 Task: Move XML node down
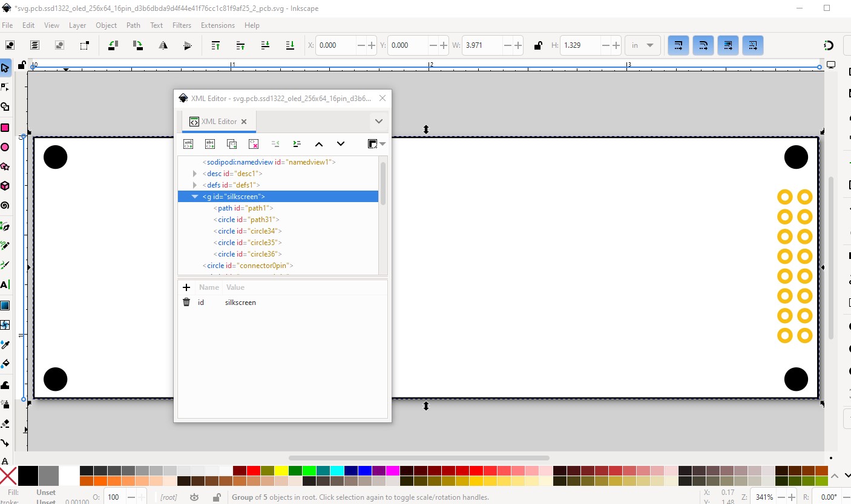tap(341, 144)
